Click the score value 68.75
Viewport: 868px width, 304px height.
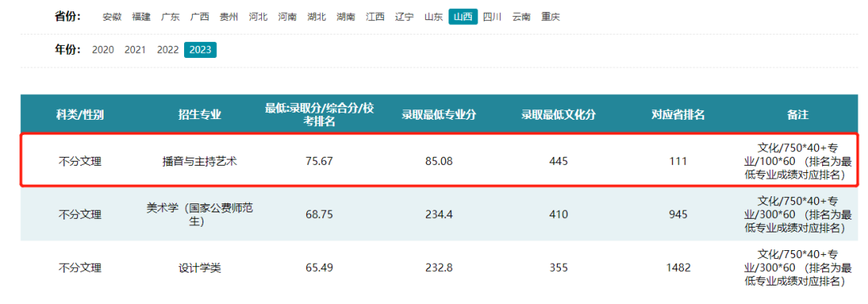click(319, 215)
